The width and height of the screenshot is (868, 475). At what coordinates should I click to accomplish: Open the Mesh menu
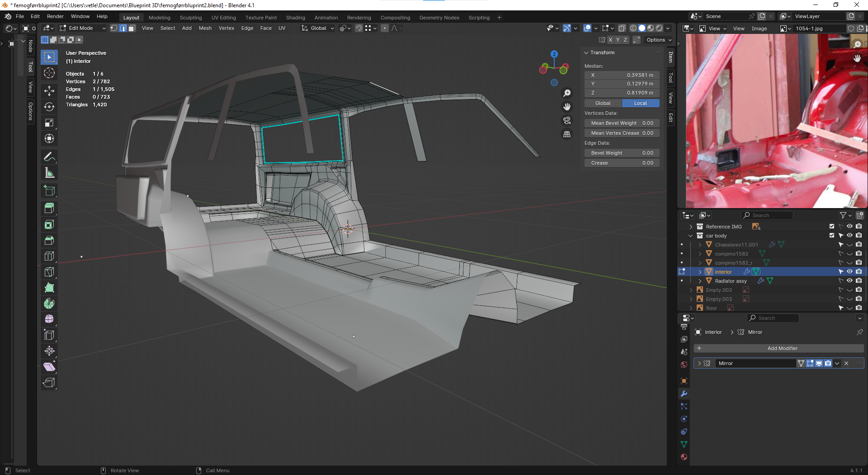[x=205, y=28]
